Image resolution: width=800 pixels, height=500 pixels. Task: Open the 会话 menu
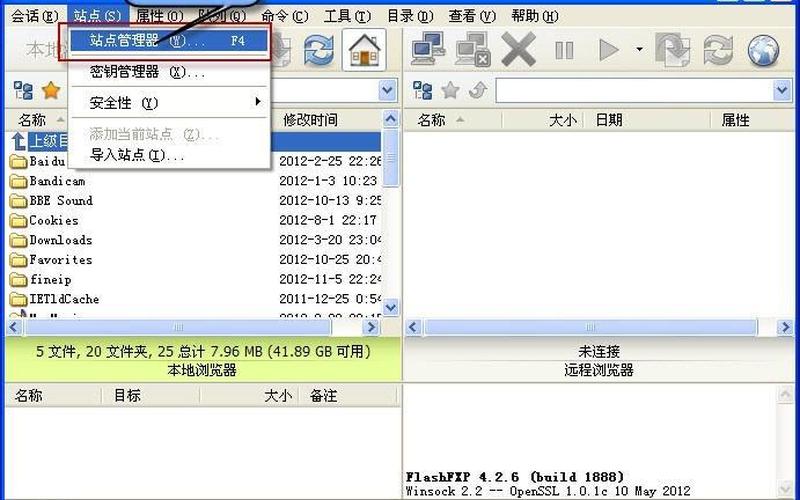[x=34, y=16]
